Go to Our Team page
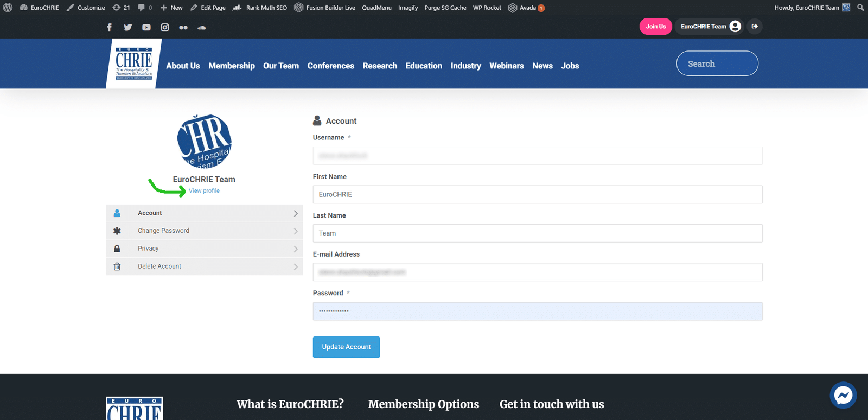Viewport: 868px width, 420px height. [281, 66]
